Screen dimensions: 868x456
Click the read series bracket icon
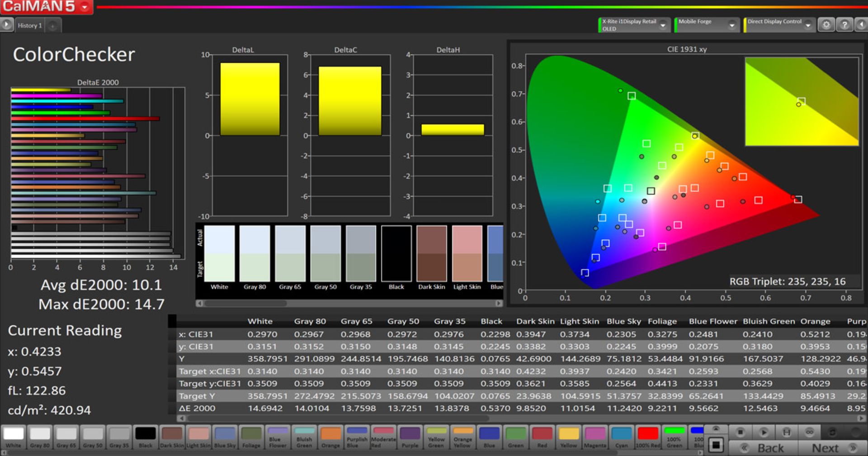pos(787,432)
